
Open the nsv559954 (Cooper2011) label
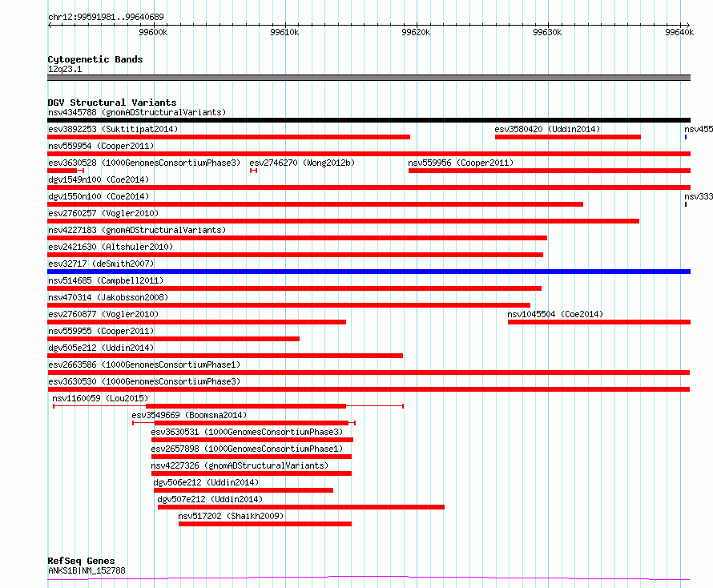click(x=101, y=146)
